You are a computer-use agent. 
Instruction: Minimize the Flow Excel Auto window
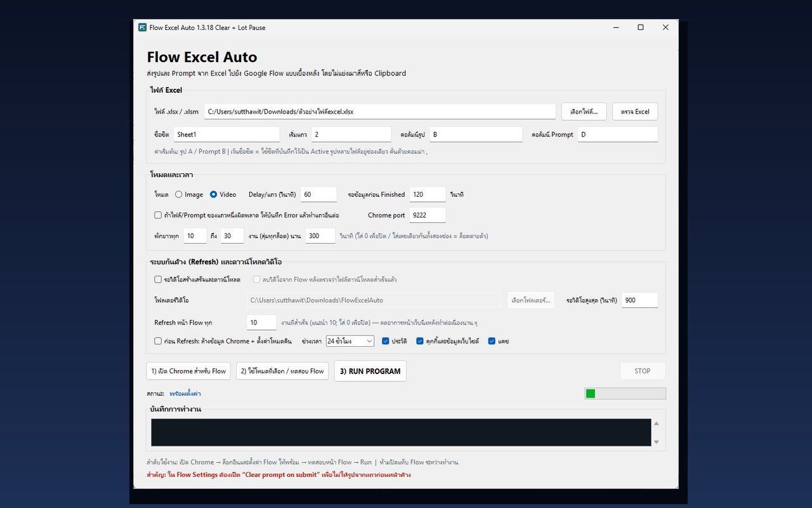pyautogui.click(x=616, y=27)
